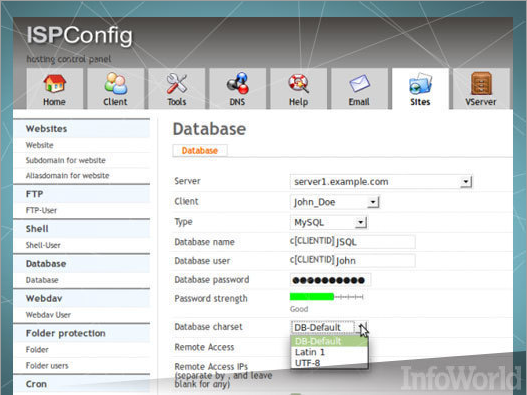The height and width of the screenshot is (395, 527).
Task: Open Subdomain for website link
Action: 66,160
